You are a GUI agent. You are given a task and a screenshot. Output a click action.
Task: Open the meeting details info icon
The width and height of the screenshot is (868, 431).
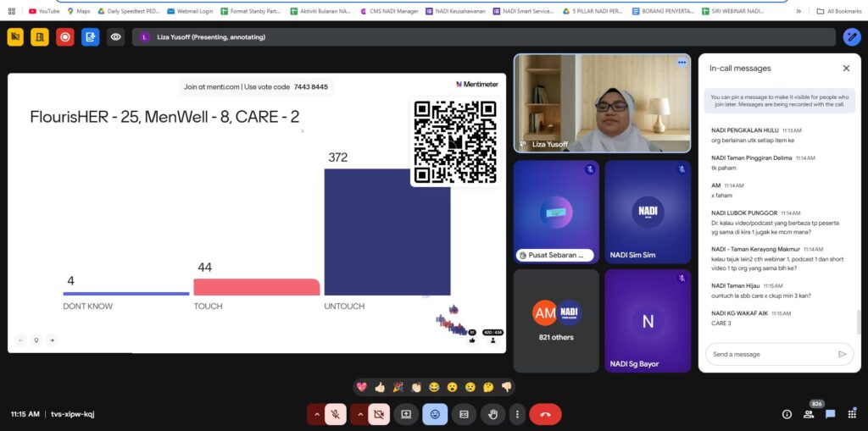(x=787, y=414)
